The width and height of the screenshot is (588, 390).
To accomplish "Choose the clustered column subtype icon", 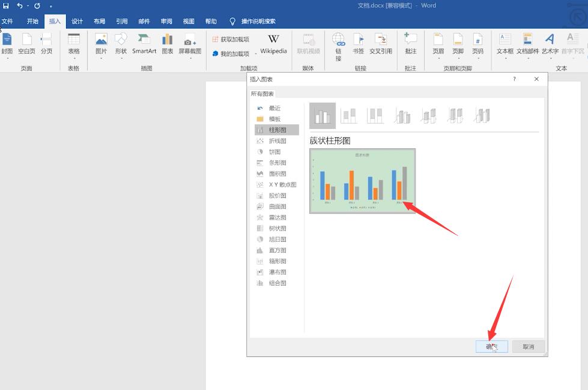I will [323, 116].
